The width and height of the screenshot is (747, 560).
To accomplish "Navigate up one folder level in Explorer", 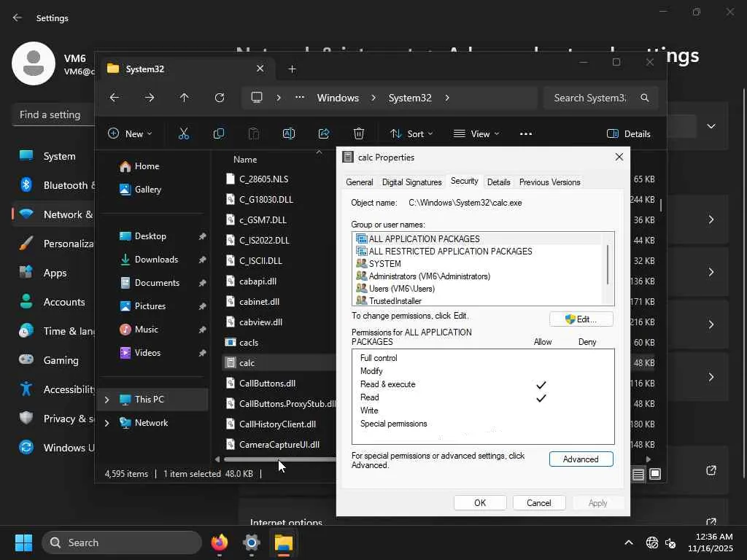I will [x=185, y=98].
